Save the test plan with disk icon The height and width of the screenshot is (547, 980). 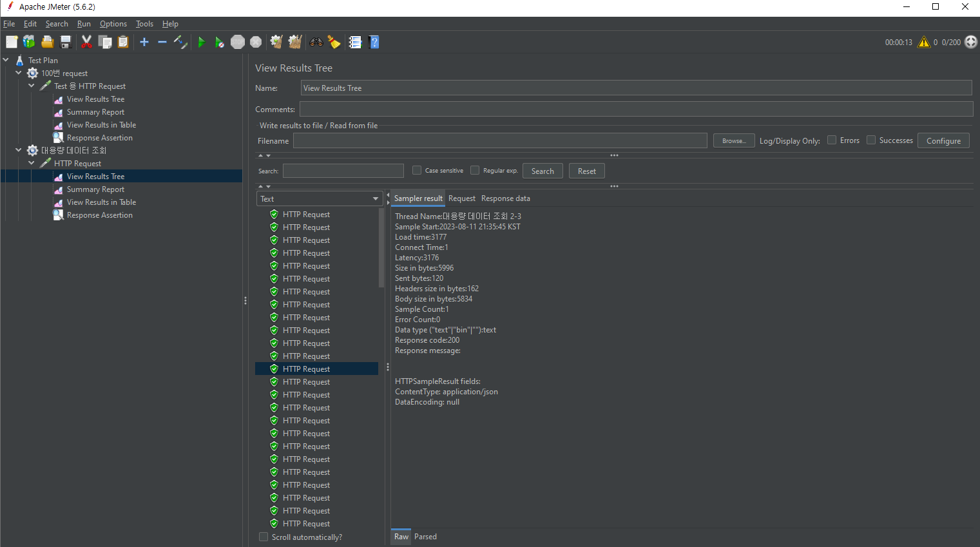65,42
